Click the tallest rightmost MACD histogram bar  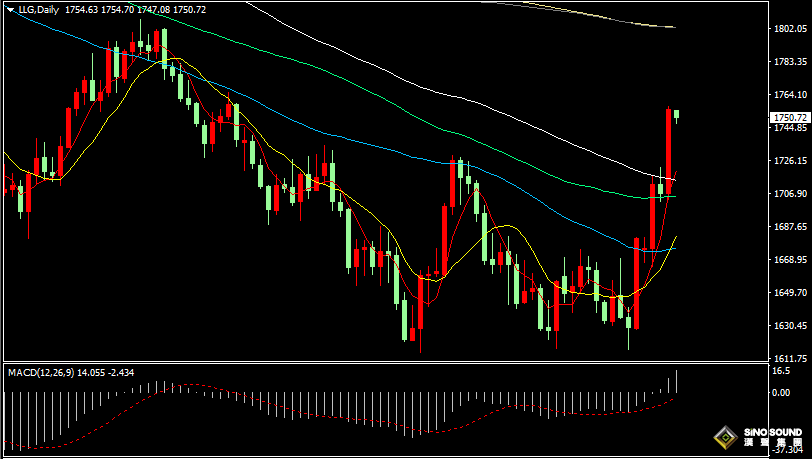[x=677, y=381]
